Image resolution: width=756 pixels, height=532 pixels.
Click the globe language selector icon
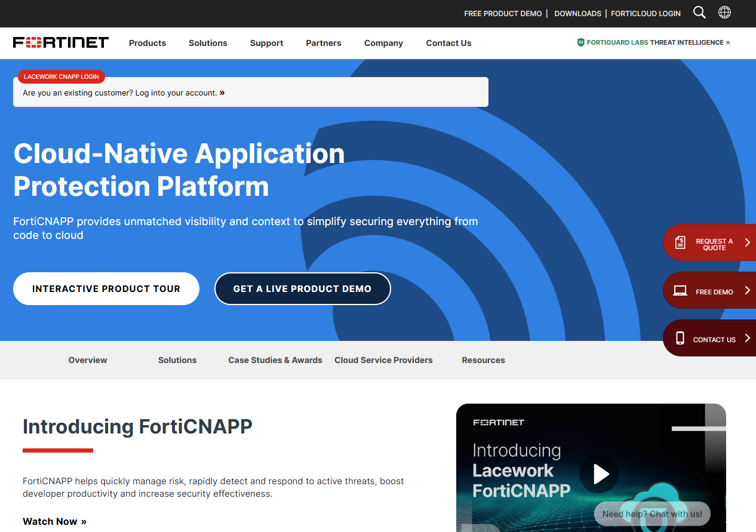724,13
